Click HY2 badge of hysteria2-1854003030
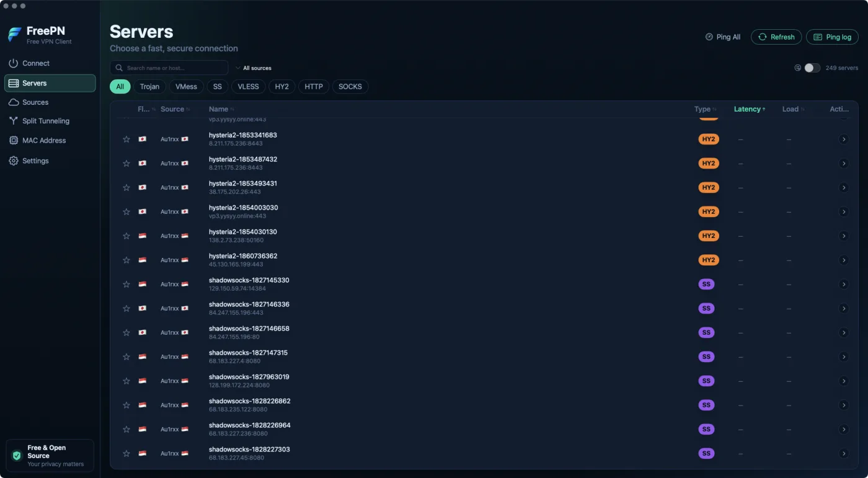The width and height of the screenshot is (868, 478). (x=709, y=212)
